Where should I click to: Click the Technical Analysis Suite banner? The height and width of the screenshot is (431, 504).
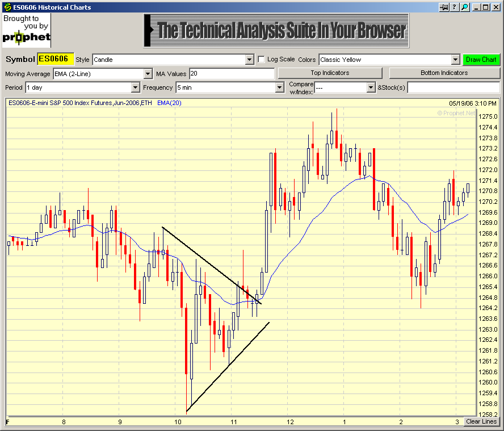point(276,31)
